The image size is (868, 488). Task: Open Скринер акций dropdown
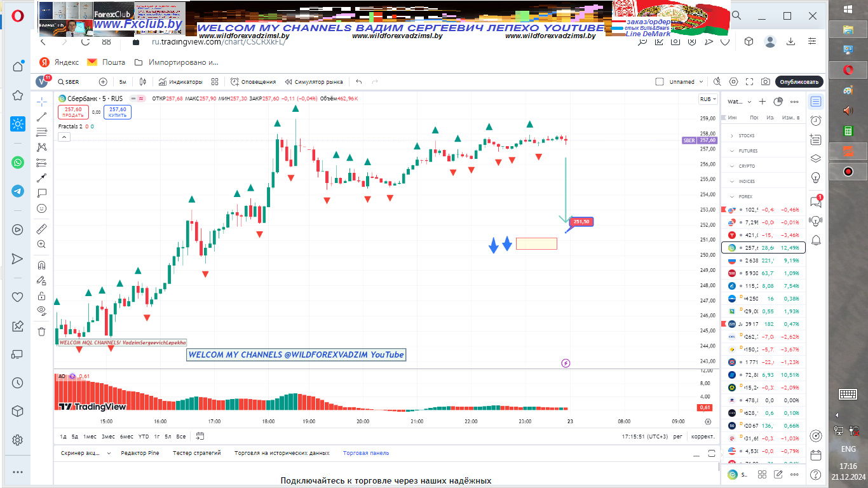86,453
